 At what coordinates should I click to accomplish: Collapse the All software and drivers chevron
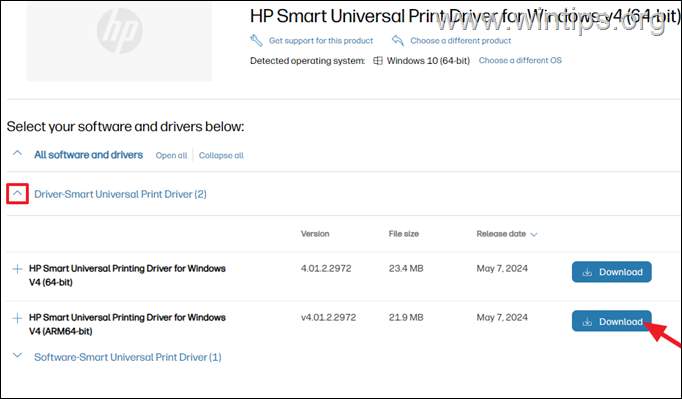(17, 153)
